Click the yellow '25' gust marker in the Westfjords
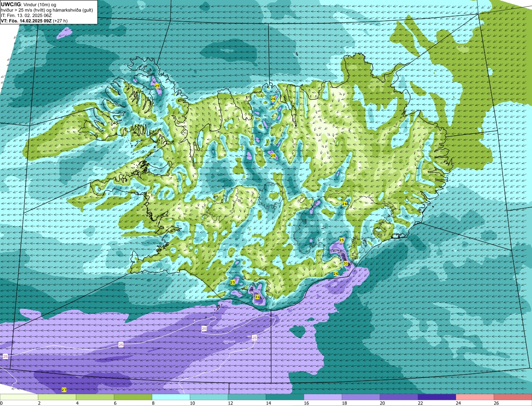 (x=157, y=86)
